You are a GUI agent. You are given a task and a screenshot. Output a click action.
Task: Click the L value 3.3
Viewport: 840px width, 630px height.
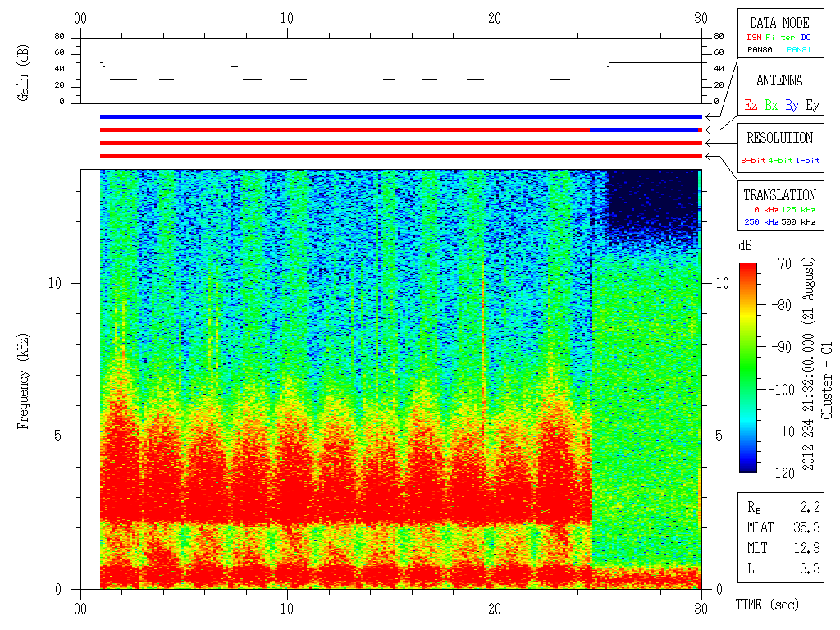click(x=810, y=568)
